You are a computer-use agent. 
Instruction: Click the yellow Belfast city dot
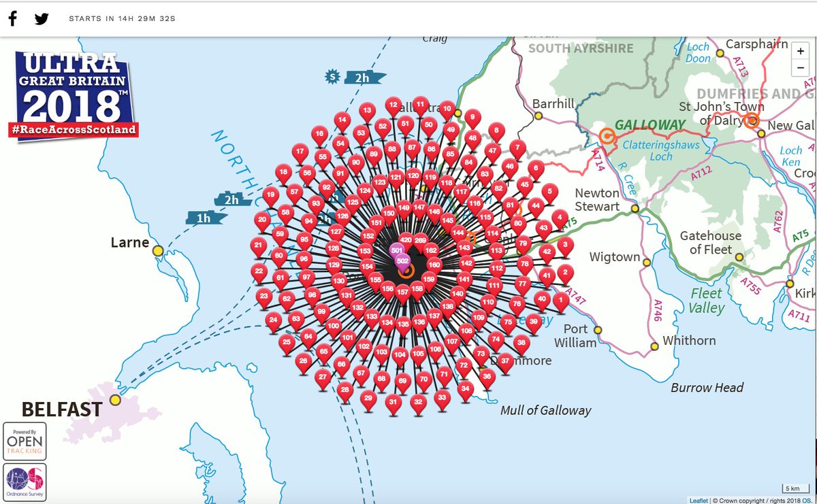115,400
